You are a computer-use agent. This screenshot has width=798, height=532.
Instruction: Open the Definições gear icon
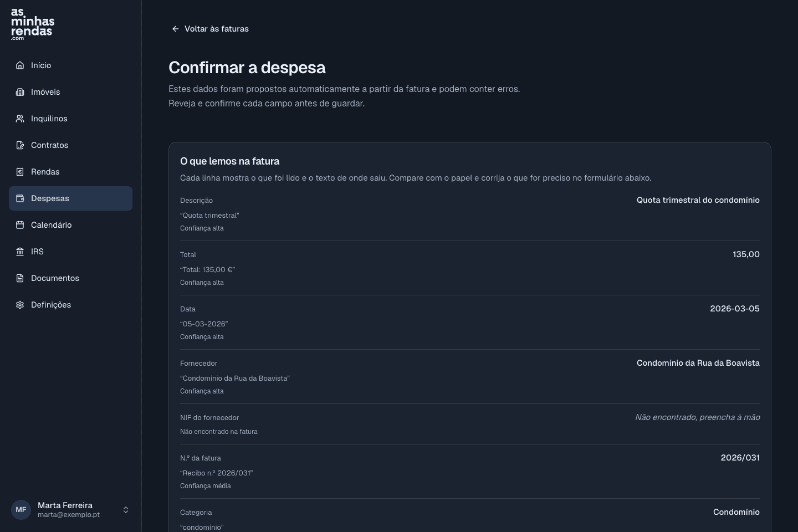pyautogui.click(x=20, y=305)
